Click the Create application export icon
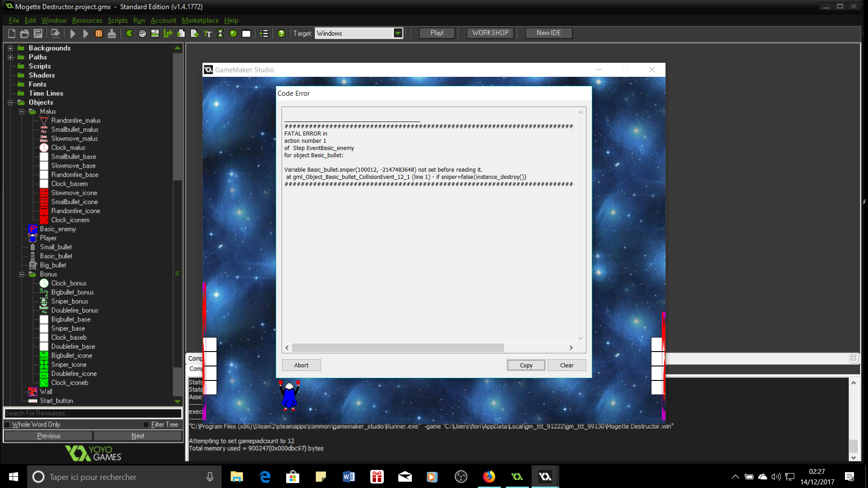The height and width of the screenshot is (488, 868). tap(55, 33)
